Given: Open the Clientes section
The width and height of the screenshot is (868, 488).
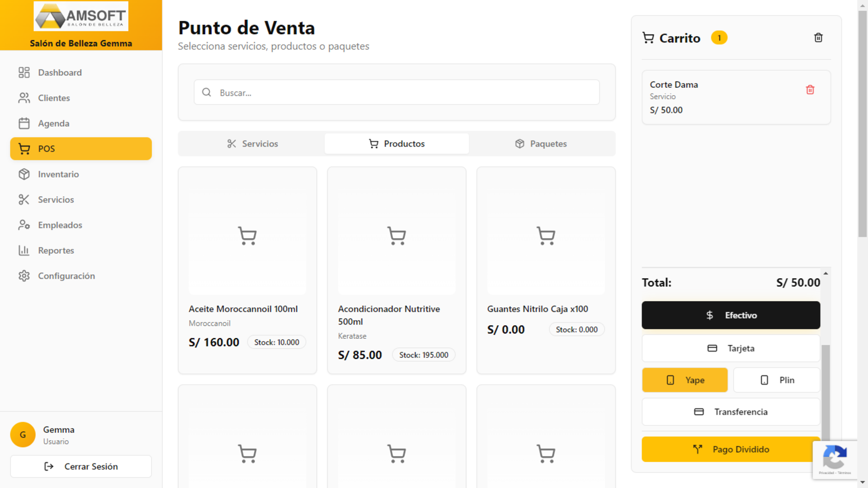Looking at the screenshot, I should pos(54,98).
